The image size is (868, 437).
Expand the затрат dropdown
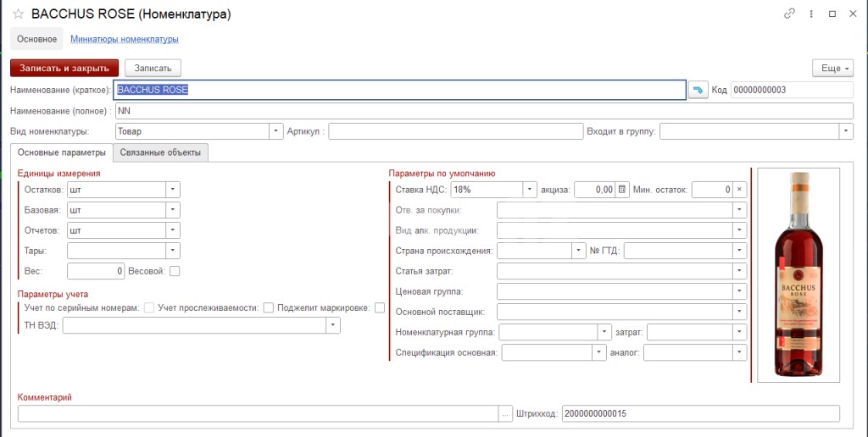point(739,332)
